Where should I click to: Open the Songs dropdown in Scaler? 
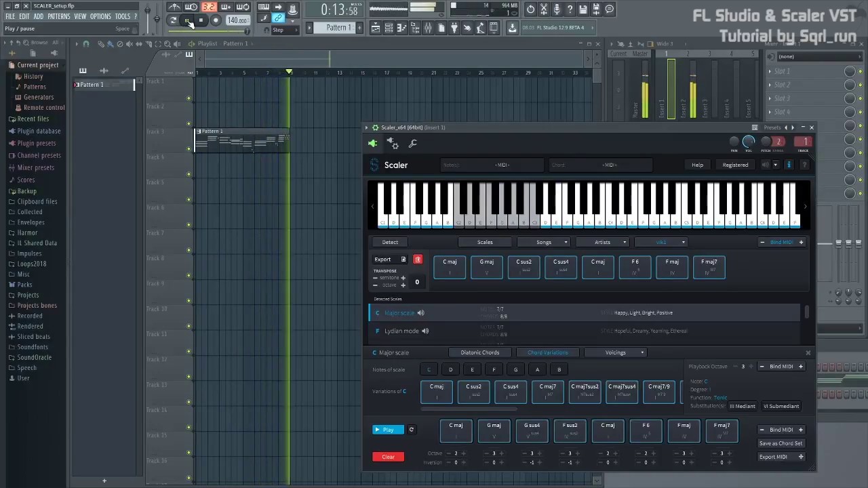coord(544,242)
